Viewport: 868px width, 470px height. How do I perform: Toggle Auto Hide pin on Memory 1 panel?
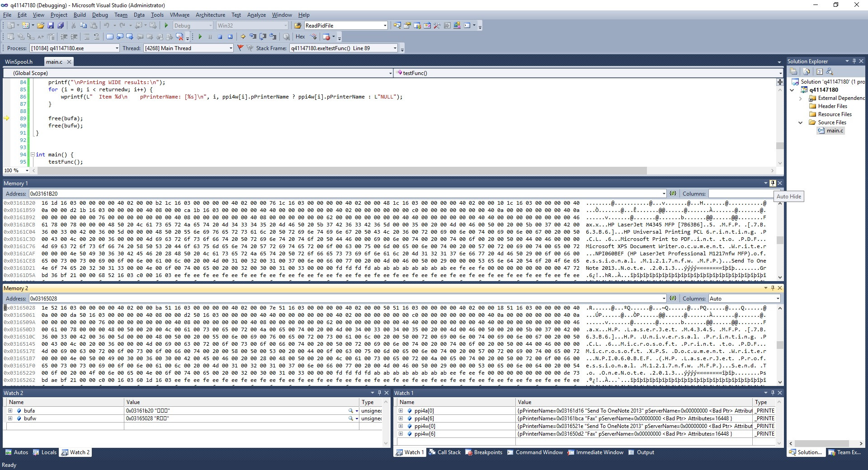point(773,183)
